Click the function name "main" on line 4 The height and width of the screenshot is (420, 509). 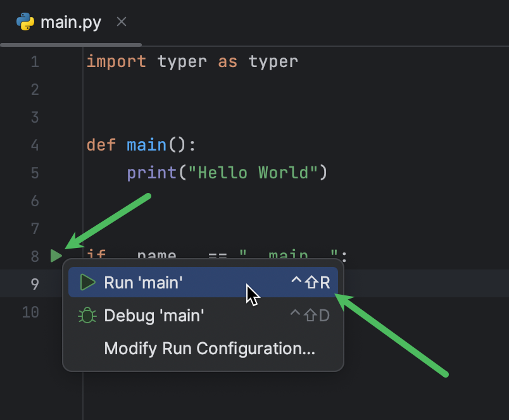(147, 145)
